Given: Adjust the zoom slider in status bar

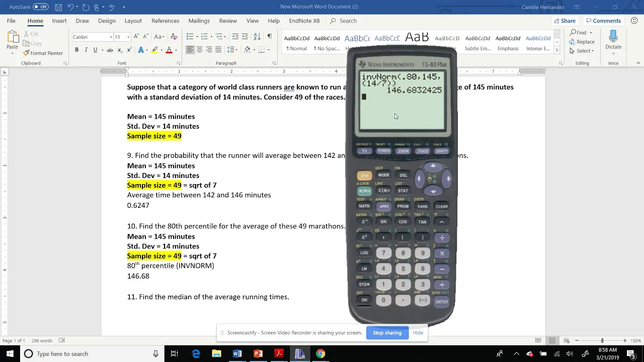Looking at the screenshot, I should [x=602, y=340].
